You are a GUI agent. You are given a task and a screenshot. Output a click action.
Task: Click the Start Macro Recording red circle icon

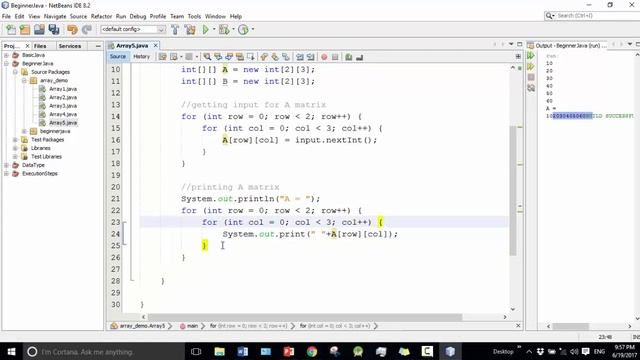coord(324,57)
